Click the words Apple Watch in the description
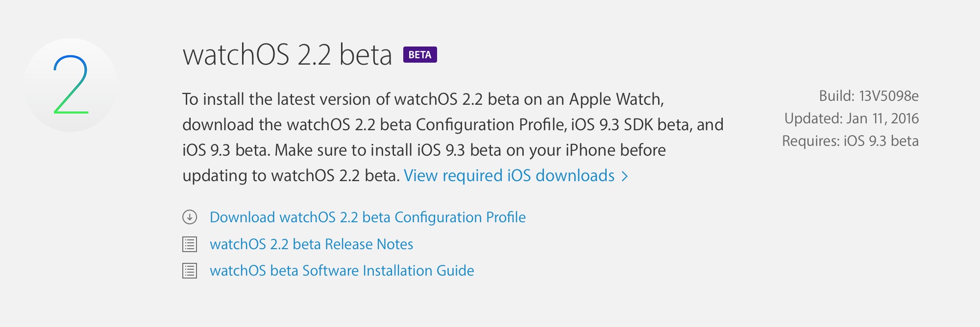Screen dimensions: 980x327 (x=616, y=99)
